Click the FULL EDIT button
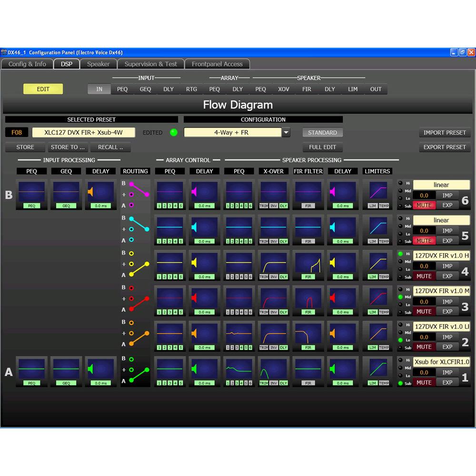The width and height of the screenshot is (476, 476). coord(322,147)
